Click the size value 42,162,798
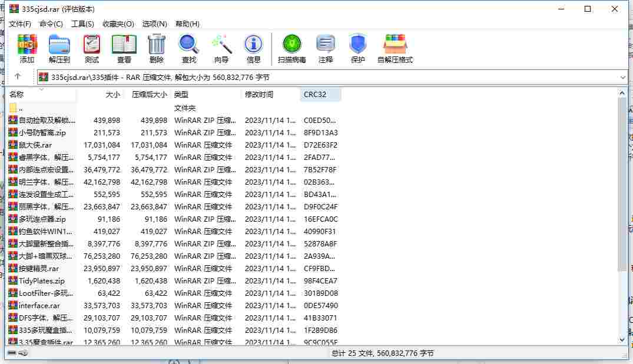The image size is (633, 364). 102,182
